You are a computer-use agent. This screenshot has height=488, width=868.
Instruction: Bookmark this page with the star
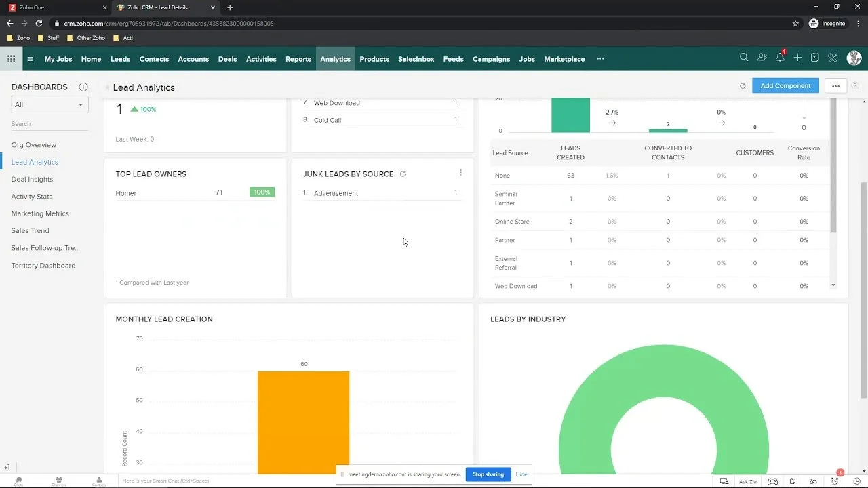coord(795,23)
